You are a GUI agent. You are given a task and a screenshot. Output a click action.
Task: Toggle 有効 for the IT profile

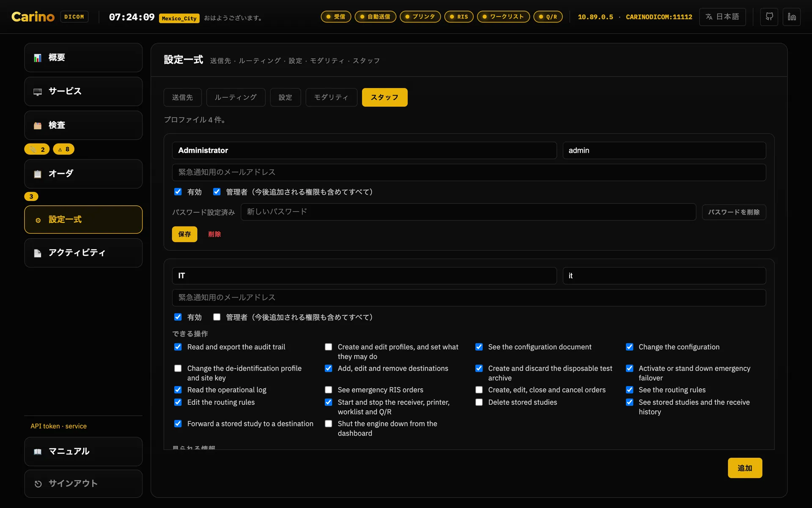point(178,317)
